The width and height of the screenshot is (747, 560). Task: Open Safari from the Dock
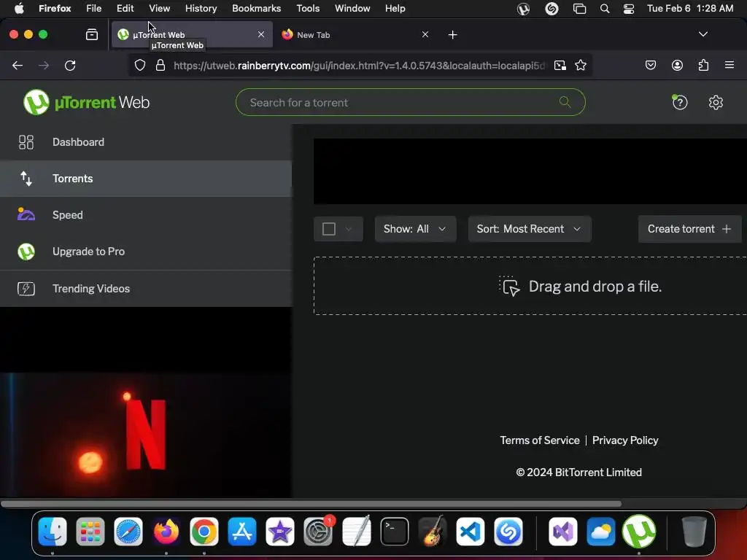click(128, 532)
